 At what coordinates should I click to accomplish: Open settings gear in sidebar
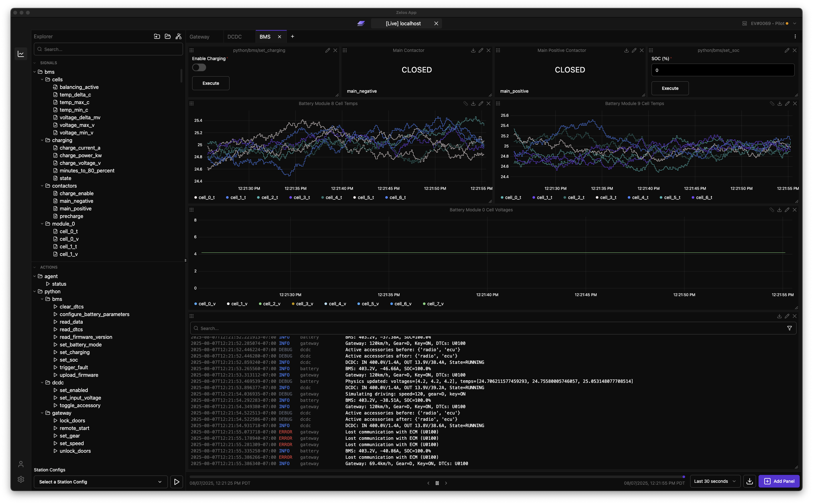pos(21,479)
